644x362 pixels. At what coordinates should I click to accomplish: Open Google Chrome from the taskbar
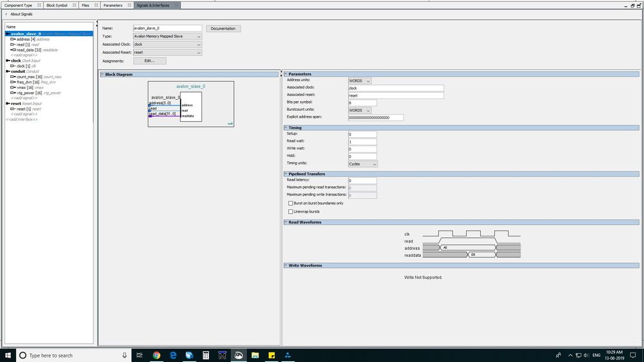[x=157, y=355]
